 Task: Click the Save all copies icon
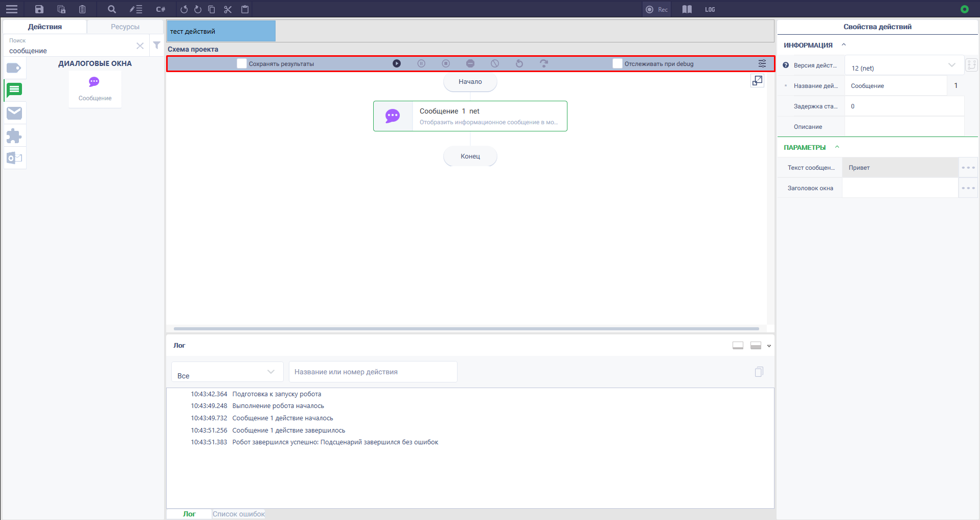[61, 9]
